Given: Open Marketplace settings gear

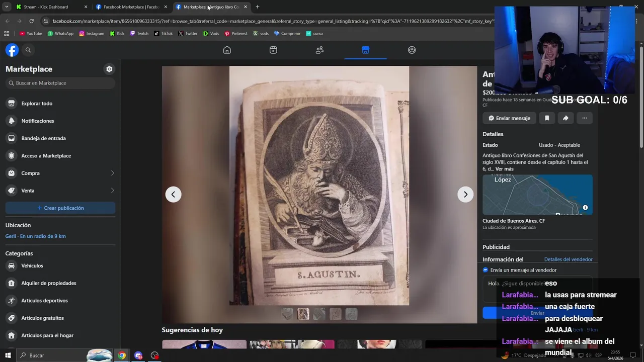Looking at the screenshot, I should tap(109, 69).
